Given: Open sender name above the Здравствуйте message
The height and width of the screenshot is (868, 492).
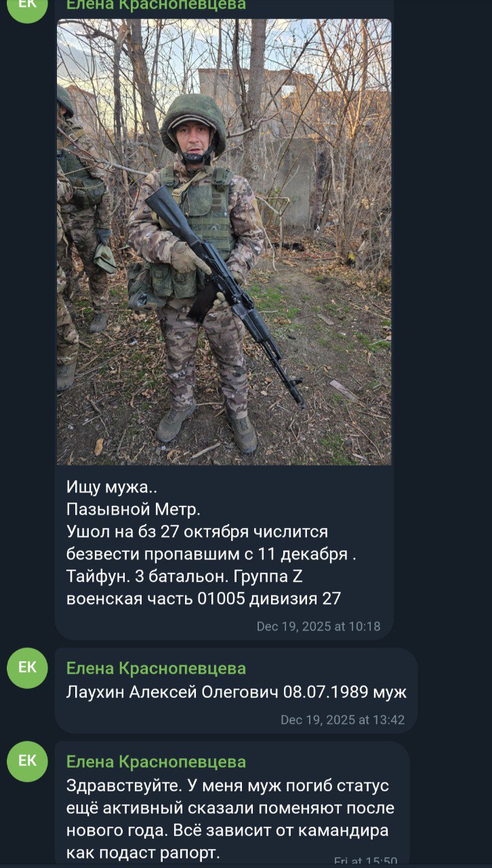Looking at the screenshot, I should [x=156, y=762].
